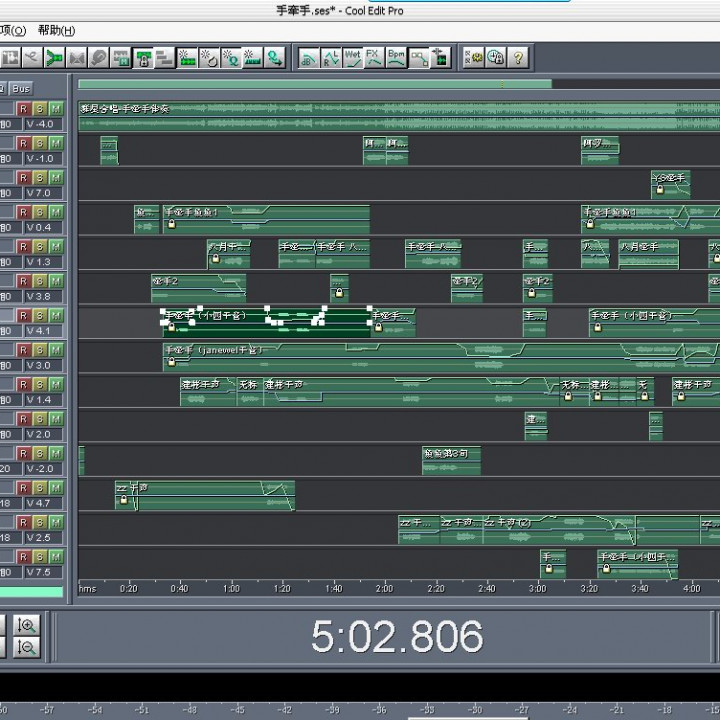This screenshot has height=720, width=720.
Task: Click the Bpm tempo envelope toolbar icon
Action: point(397,57)
